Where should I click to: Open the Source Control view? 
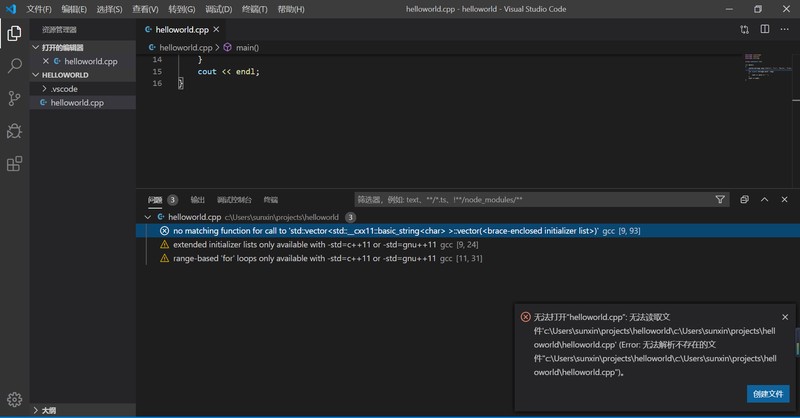pyautogui.click(x=14, y=98)
